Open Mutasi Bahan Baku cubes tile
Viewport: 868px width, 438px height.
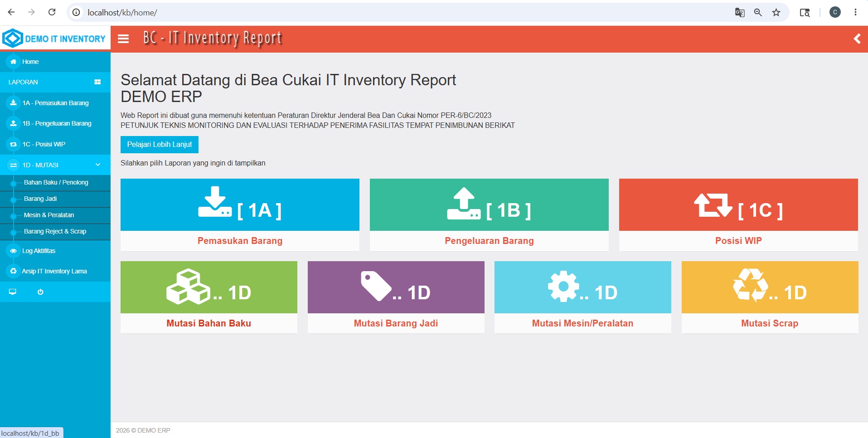point(209,297)
